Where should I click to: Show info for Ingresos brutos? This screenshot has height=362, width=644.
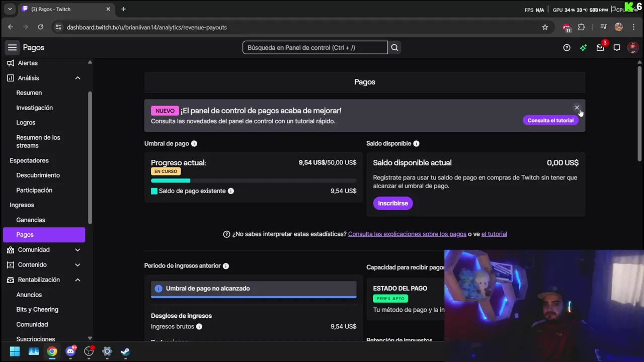click(x=199, y=327)
